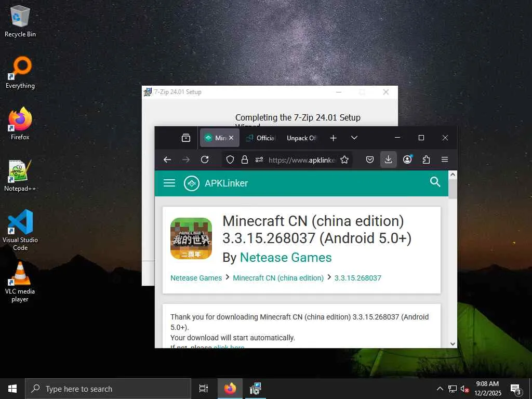Open Windows Start menu
This screenshot has height=399, width=532.
click(x=12, y=389)
